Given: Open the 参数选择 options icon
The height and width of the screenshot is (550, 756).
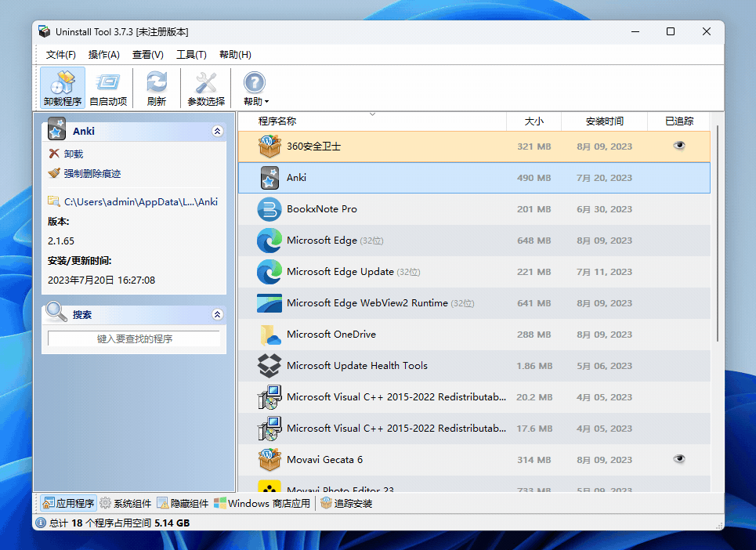Looking at the screenshot, I should click(205, 81).
